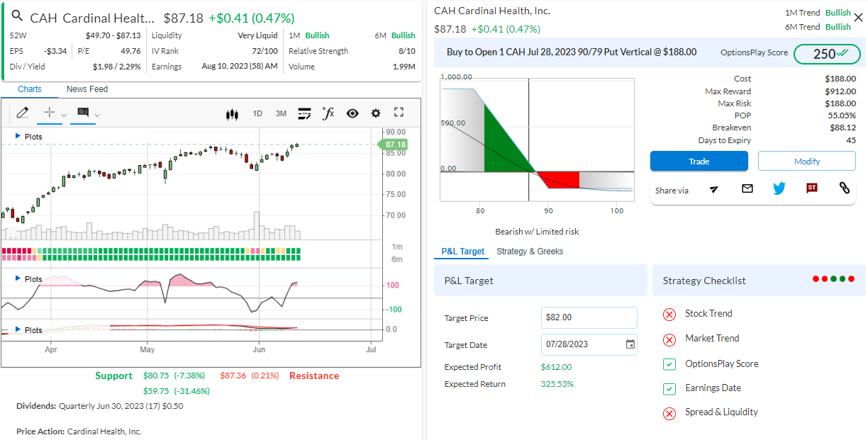Image resolution: width=868 pixels, height=440 pixels.
Task: Open the News Feed tab
Action: click(87, 89)
